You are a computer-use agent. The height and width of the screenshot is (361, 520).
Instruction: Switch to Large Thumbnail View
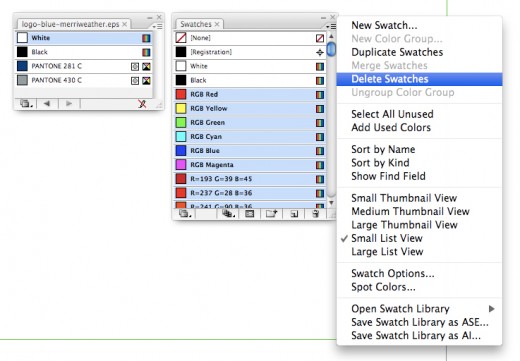tap(404, 225)
